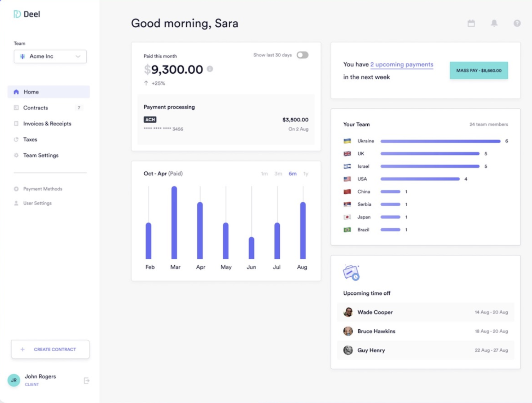Click Wade Cooper's profile photo
The image size is (532, 403).
(x=348, y=312)
